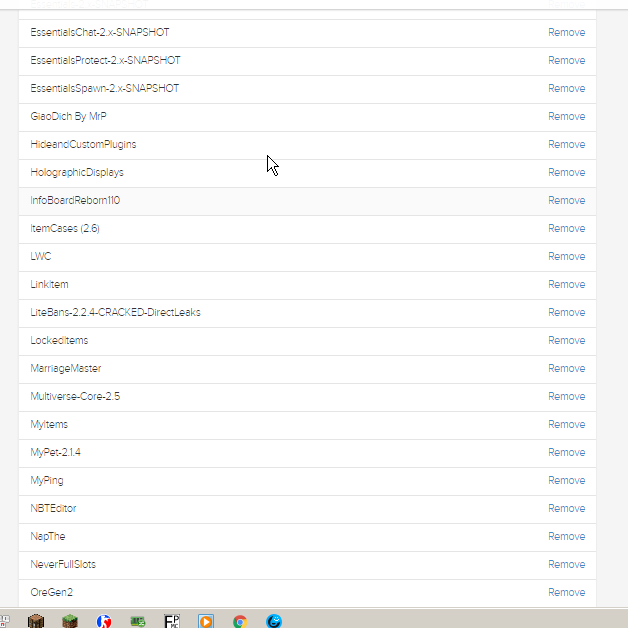This screenshot has width=628, height=628.
Task: Remove the EssentialsSpawn-2.x-SNAPSHOT plugin
Action: (566, 89)
